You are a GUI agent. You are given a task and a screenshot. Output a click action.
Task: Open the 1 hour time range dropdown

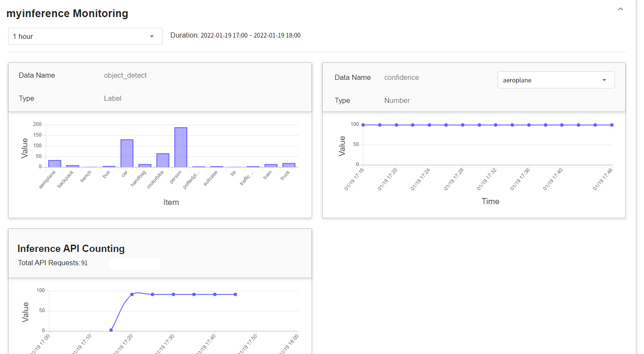click(x=85, y=36)
